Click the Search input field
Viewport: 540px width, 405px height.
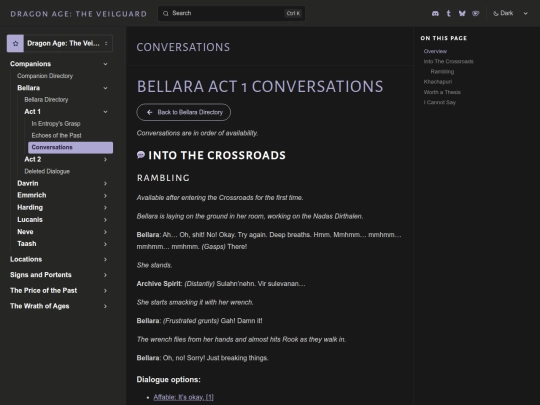231,13
